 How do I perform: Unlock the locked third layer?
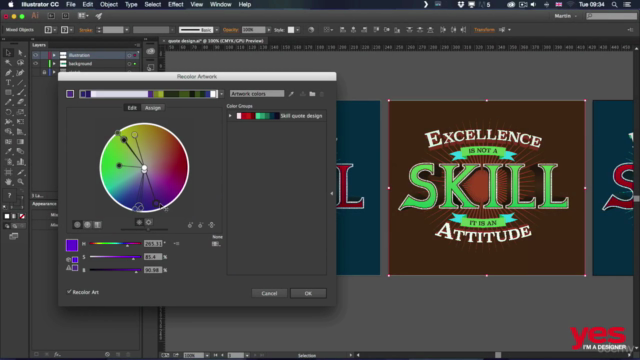(44, 72)
